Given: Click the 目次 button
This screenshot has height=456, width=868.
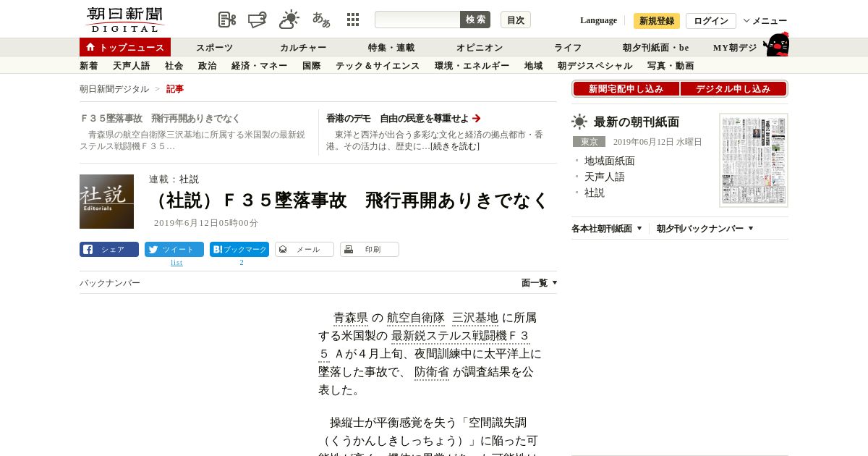Looking at the screenshot, I should coord(516,20).
